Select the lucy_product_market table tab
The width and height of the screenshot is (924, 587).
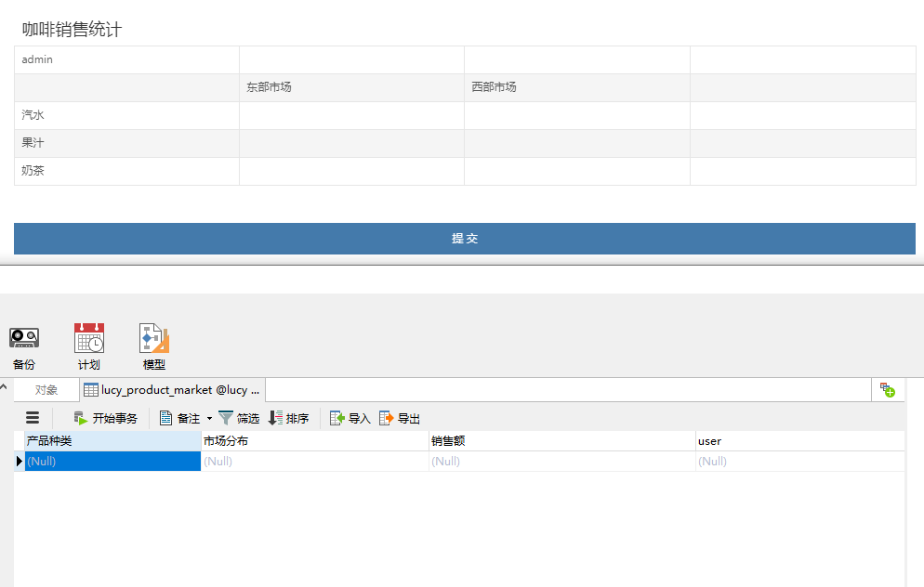172,390
